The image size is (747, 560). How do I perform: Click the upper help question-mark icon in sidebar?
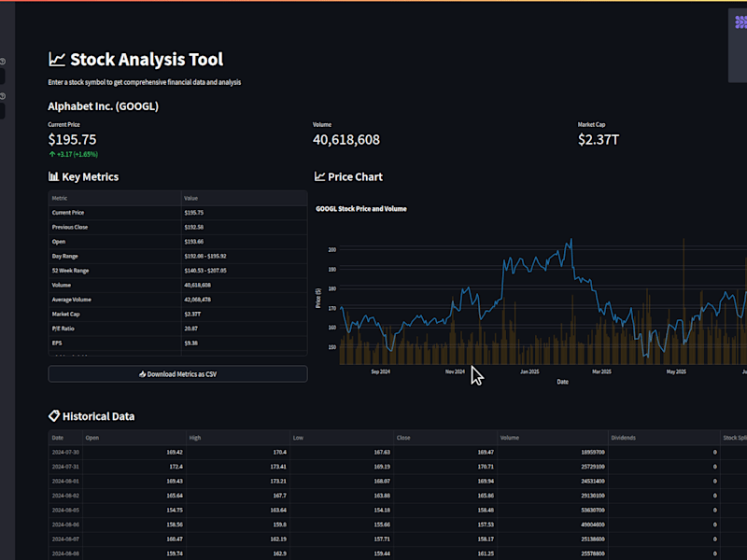click(x=3, y=62)
